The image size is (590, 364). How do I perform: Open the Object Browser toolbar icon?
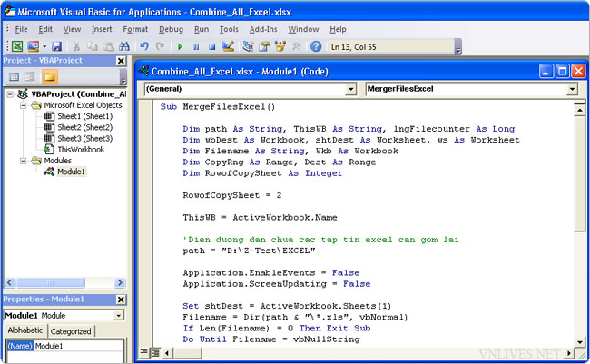tap(280, 46)
